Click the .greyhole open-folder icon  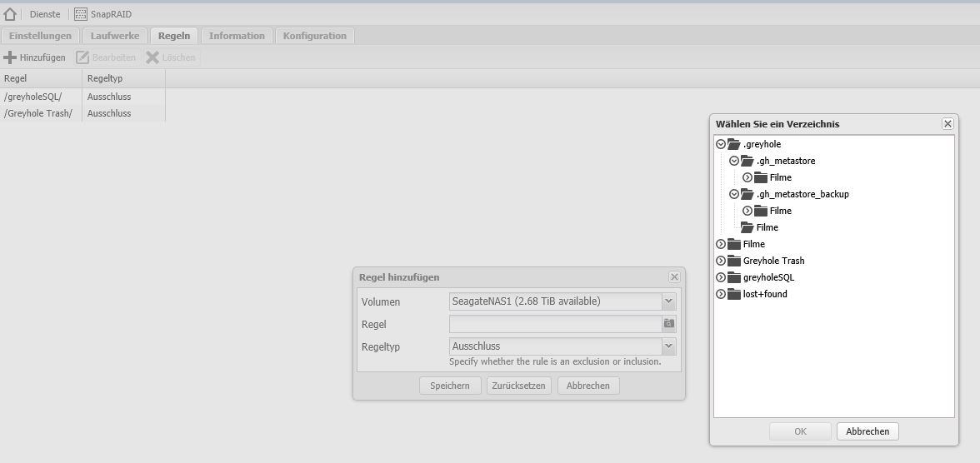pyautogui.click(x=733, y=144)
